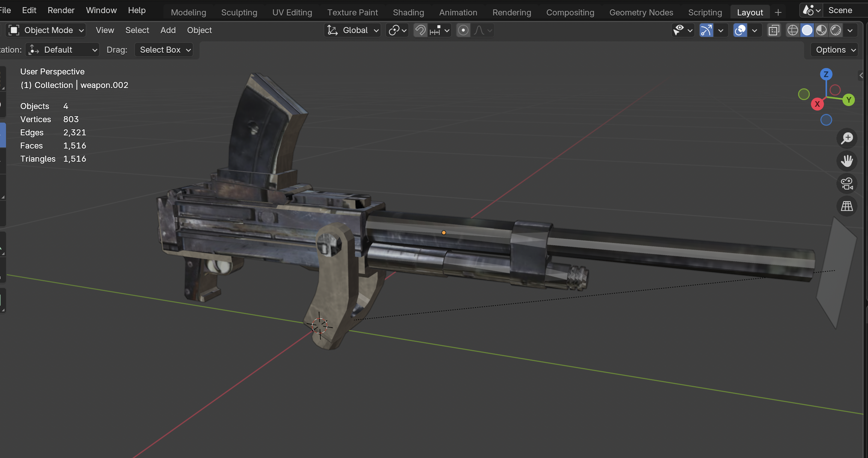
Task: Select rendered viewport shading
Action: coord(836,30)
